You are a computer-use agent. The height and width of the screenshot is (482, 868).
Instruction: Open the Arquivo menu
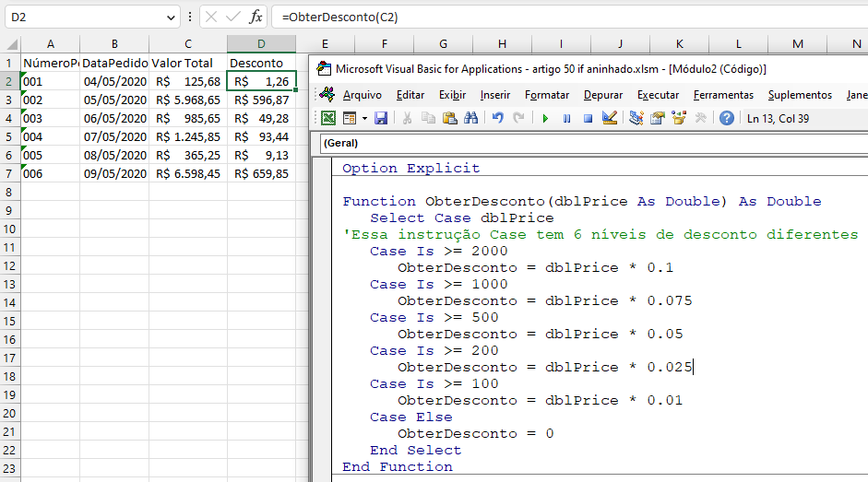click(x=362, y=95)
